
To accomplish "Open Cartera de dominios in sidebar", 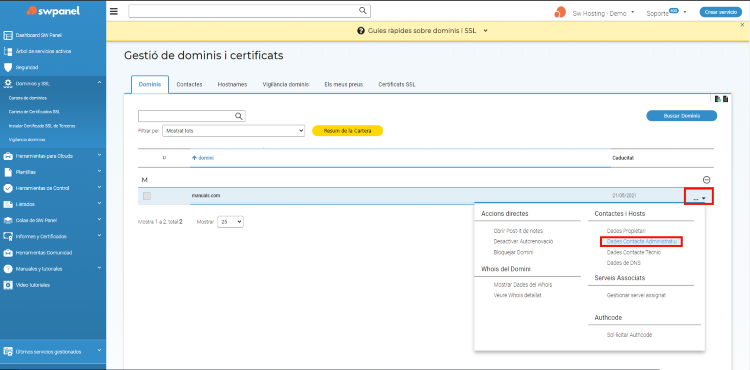I will (28, 98).
